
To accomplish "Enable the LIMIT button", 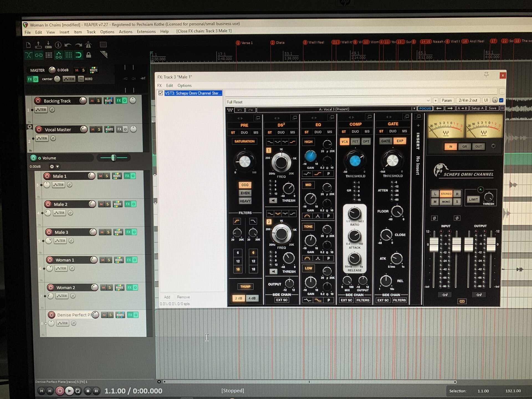I will tap(473, 199).
